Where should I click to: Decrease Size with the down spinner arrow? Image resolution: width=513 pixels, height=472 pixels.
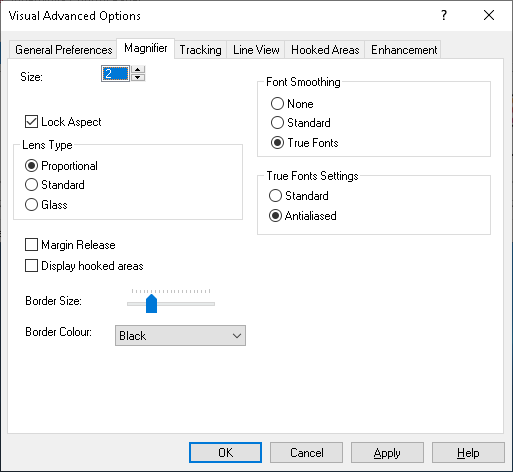point(138,77)
